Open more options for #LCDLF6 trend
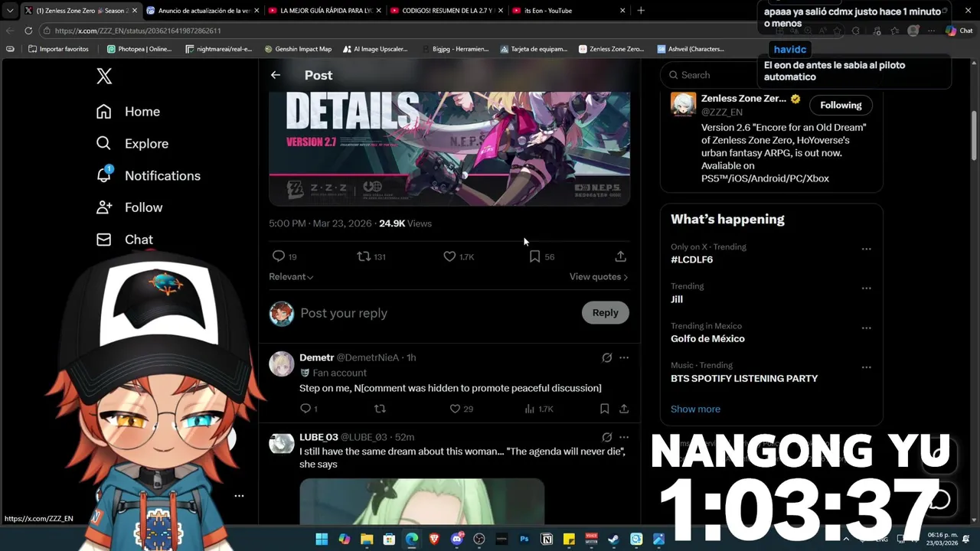Screen dimensions: 980x551 (866, 249)
